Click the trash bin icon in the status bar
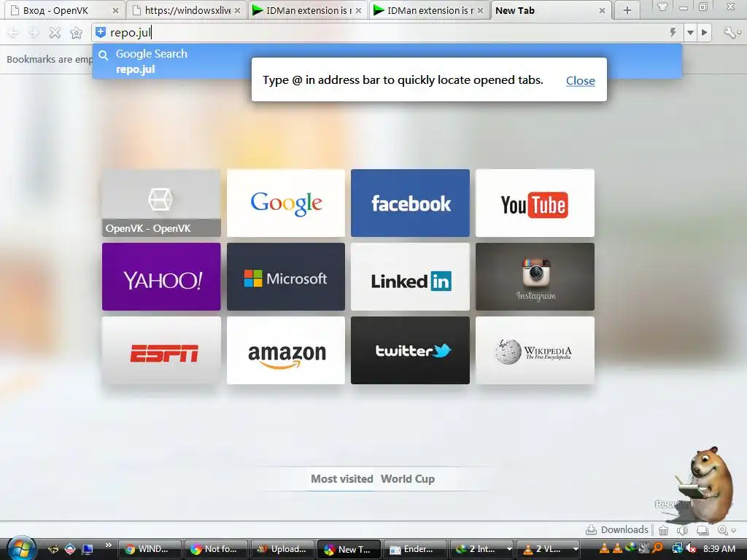The width and height of the screenshot is (747, 560). tap(663, 530)
